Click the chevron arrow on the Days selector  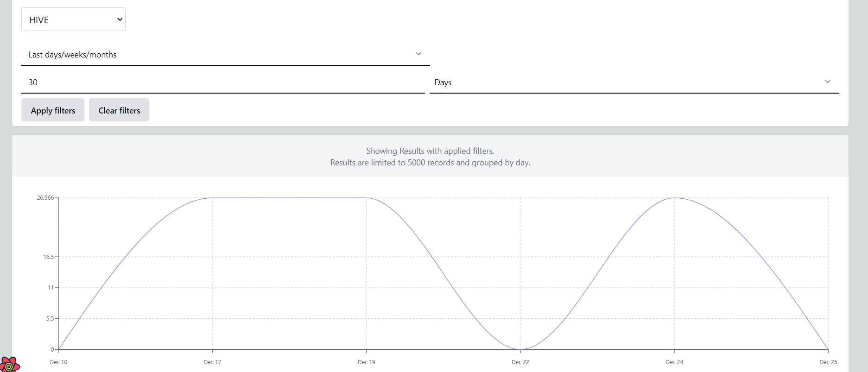pyautogui.click(x=827, y=82)
